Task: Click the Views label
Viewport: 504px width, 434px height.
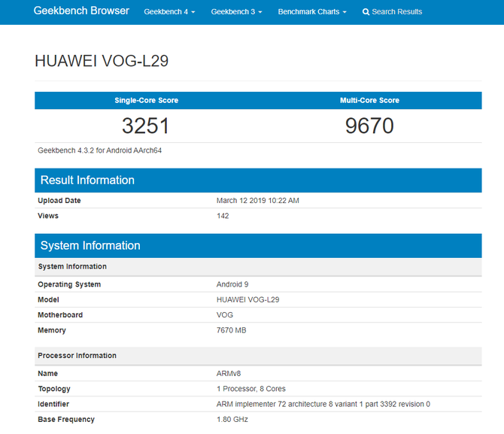Action: click(48, 216)
